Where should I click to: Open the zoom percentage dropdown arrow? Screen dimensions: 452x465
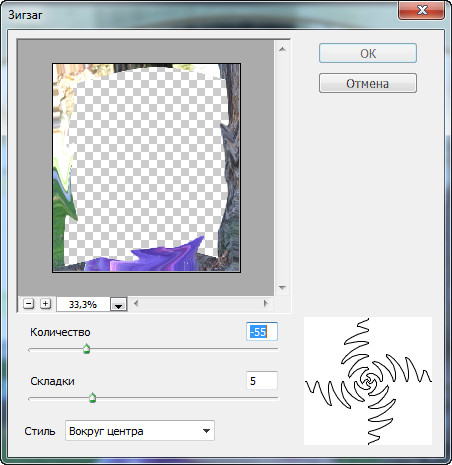(118, 304)
